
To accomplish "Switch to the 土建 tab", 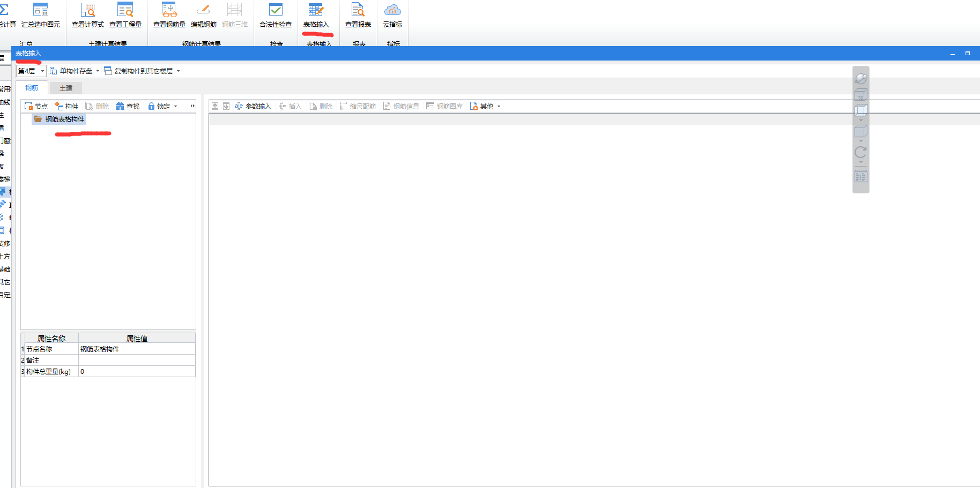I will [x=66, y=88].
